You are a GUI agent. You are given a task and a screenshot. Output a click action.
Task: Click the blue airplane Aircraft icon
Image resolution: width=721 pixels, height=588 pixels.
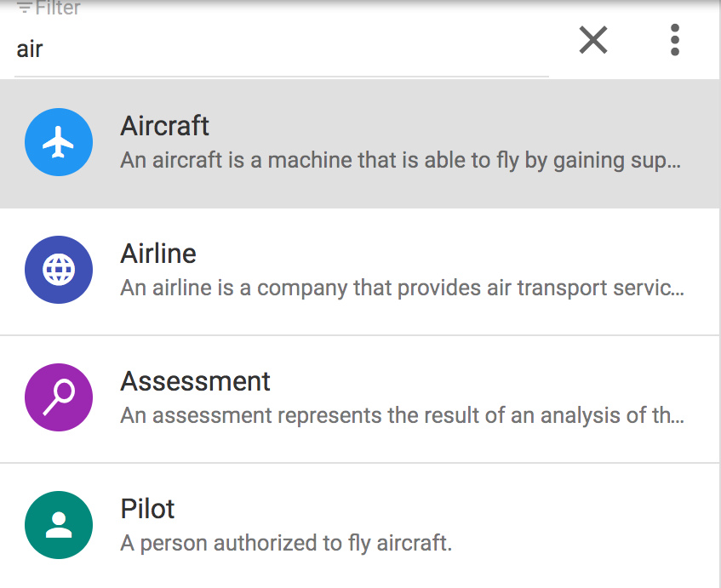pyautogui.click(x=59, y=143)
